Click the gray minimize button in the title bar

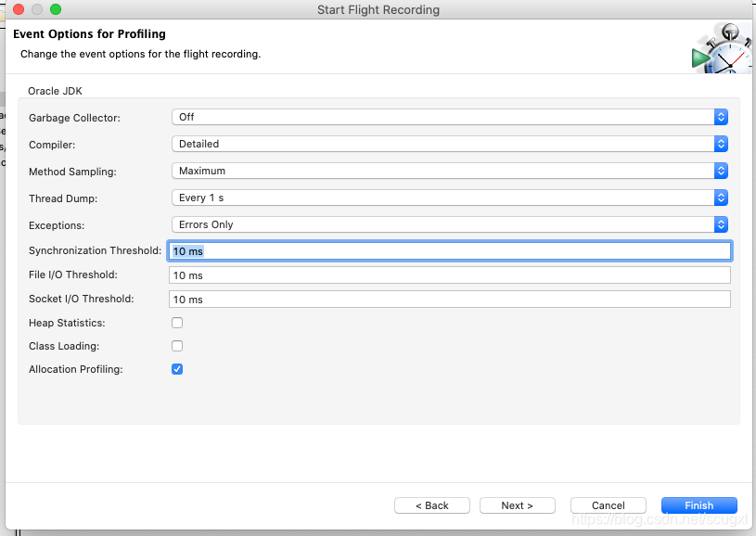pos(37,9)
